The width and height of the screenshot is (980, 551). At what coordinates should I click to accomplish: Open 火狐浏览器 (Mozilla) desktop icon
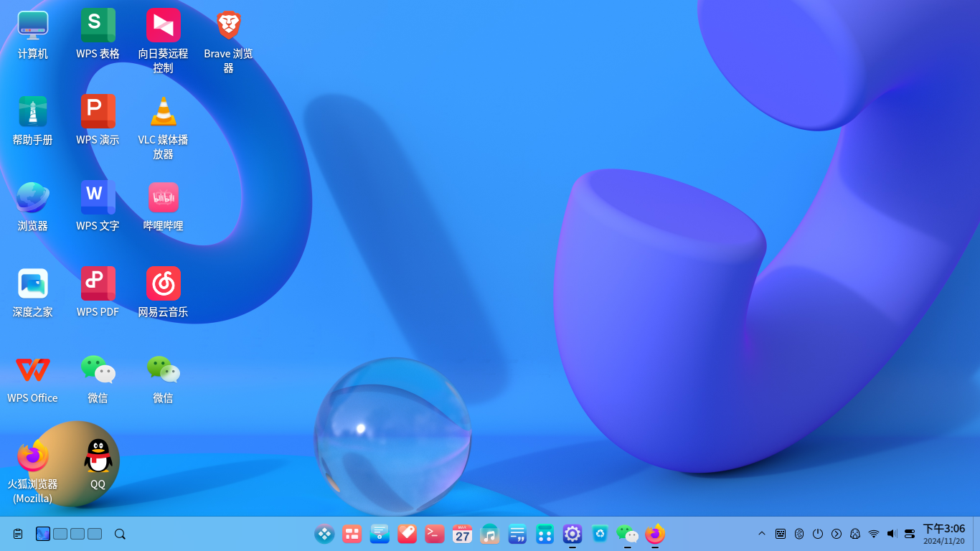point(33,456)
